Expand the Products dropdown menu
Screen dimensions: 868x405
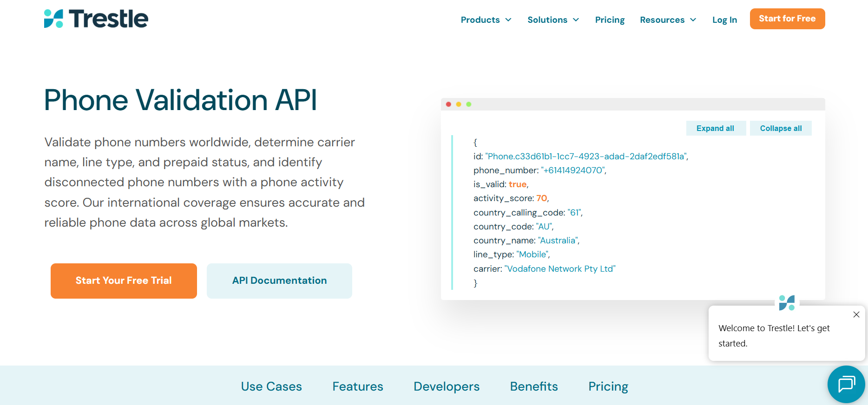click(x=486, y=20)
